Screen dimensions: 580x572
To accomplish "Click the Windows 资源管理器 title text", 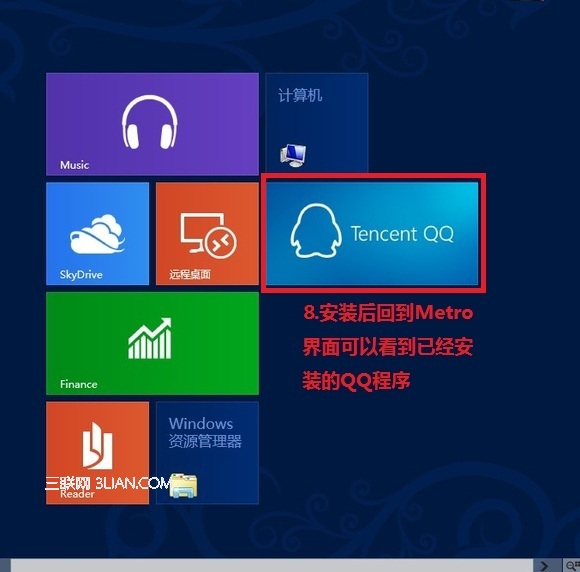I will pos(205,433).
